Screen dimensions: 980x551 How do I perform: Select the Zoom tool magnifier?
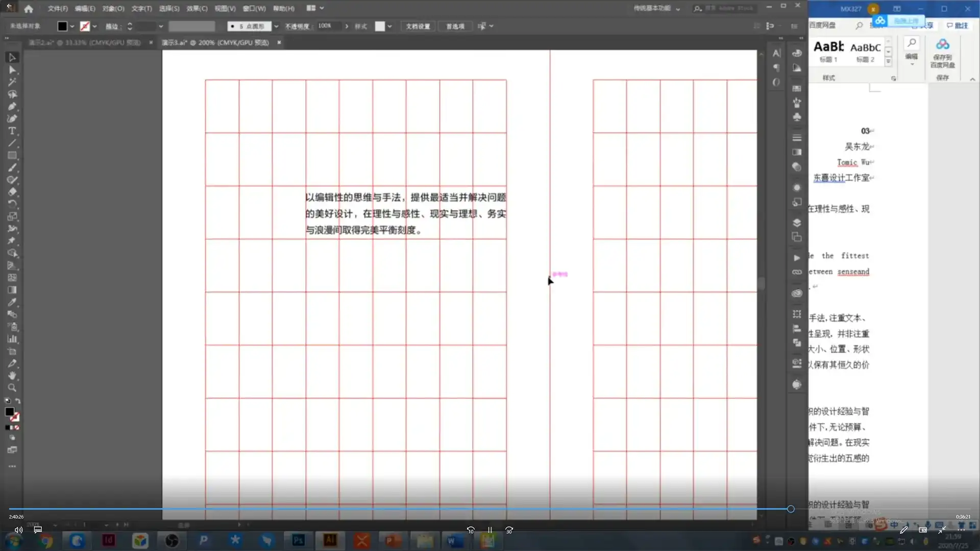pos(12,388)
